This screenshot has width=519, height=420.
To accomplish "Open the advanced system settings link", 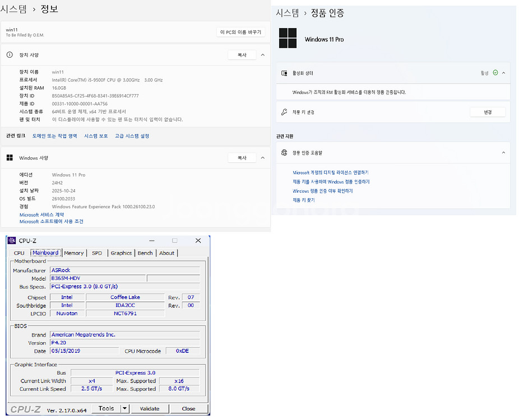I will coord(132,136).
